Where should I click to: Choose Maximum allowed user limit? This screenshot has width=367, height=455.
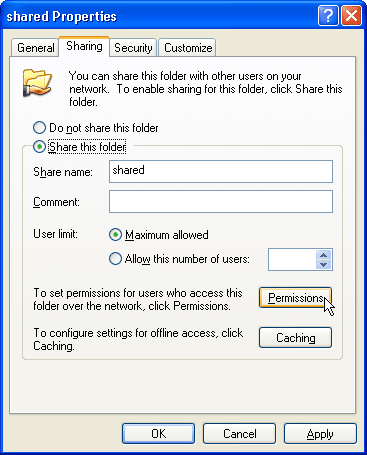coord(115,235)
